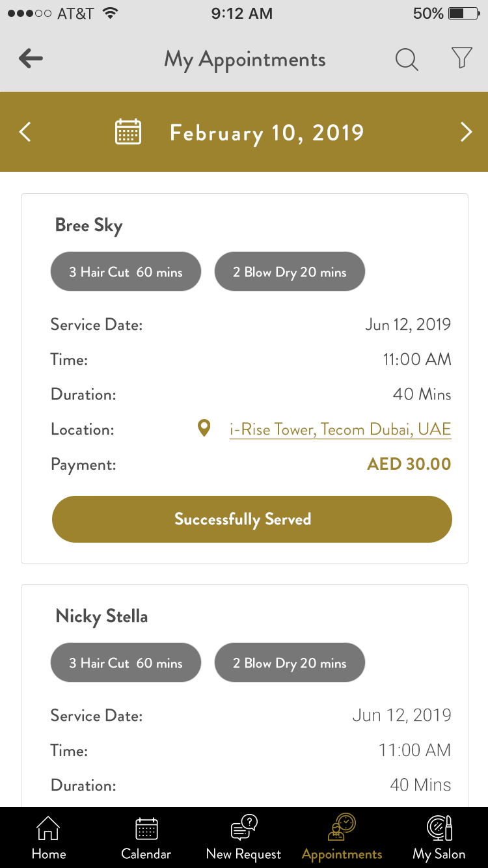Tap Bree Sky's 2 Blow Dry chip
488x868 pixels.
(x=290, y=272)
